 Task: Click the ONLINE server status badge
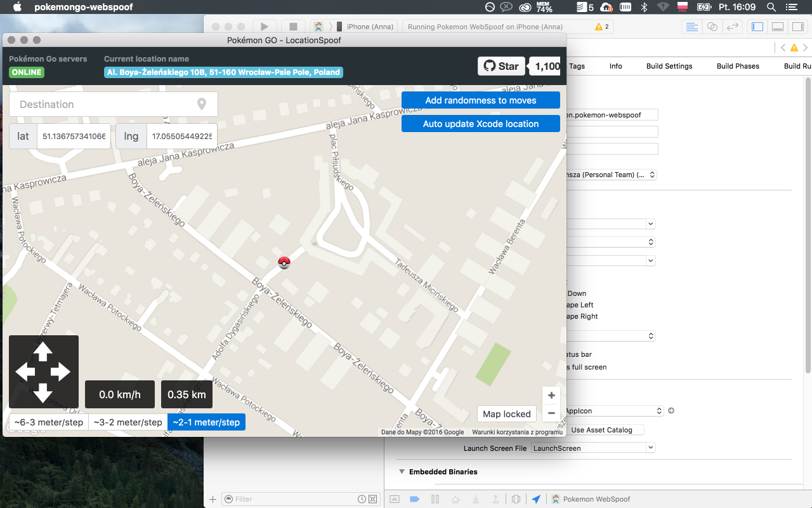pos(27,72)
